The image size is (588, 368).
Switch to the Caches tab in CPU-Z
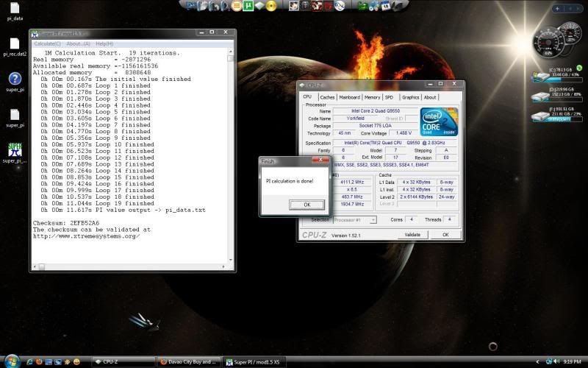pyautogui.click(x=327, y=97)
